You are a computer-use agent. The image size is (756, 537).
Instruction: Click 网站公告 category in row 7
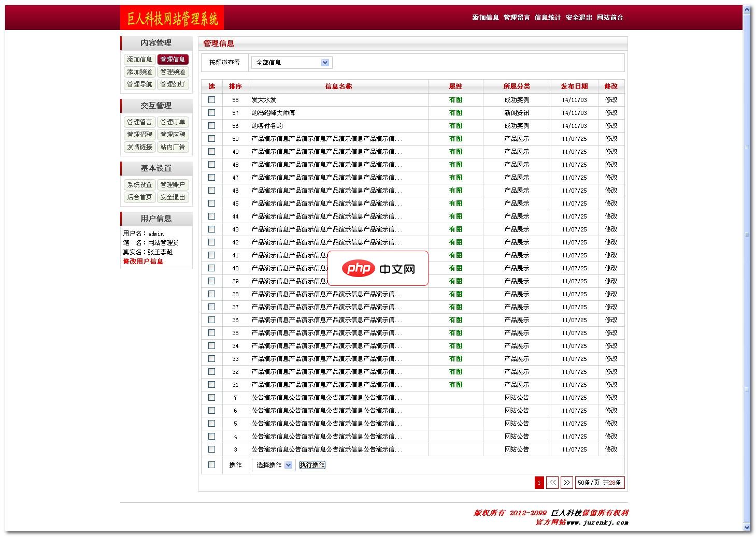pos(517,398)
